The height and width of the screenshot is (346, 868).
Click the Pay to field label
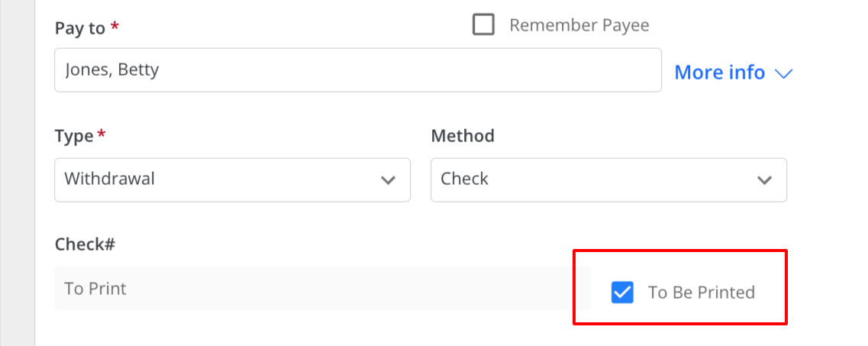click(x=79, y=28)
